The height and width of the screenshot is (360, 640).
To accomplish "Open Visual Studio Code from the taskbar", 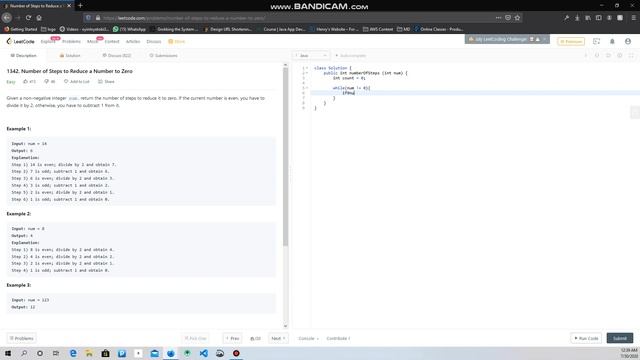I will 204,353.
